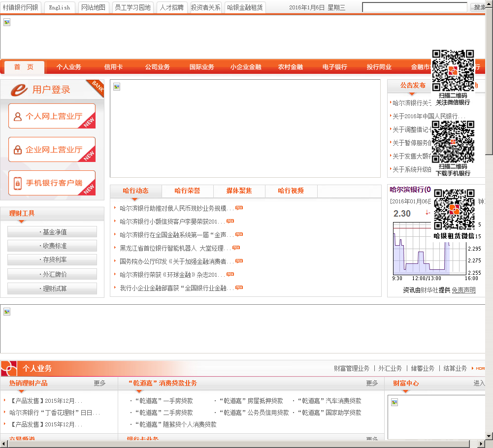Open 企业网上营业厅 login button
This screenshot has width=493, height=448.
coord(52,150)
